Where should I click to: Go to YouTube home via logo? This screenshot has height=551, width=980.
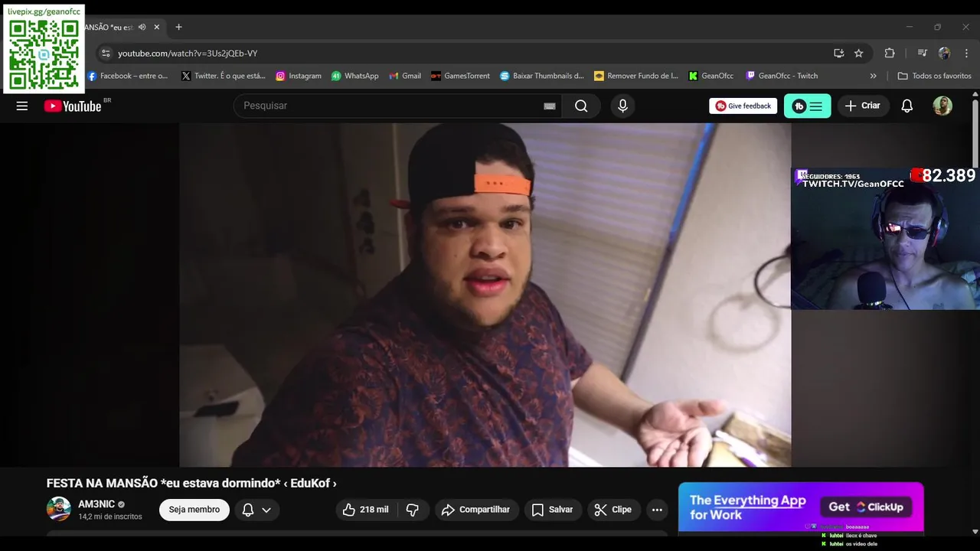click(73, 106)
